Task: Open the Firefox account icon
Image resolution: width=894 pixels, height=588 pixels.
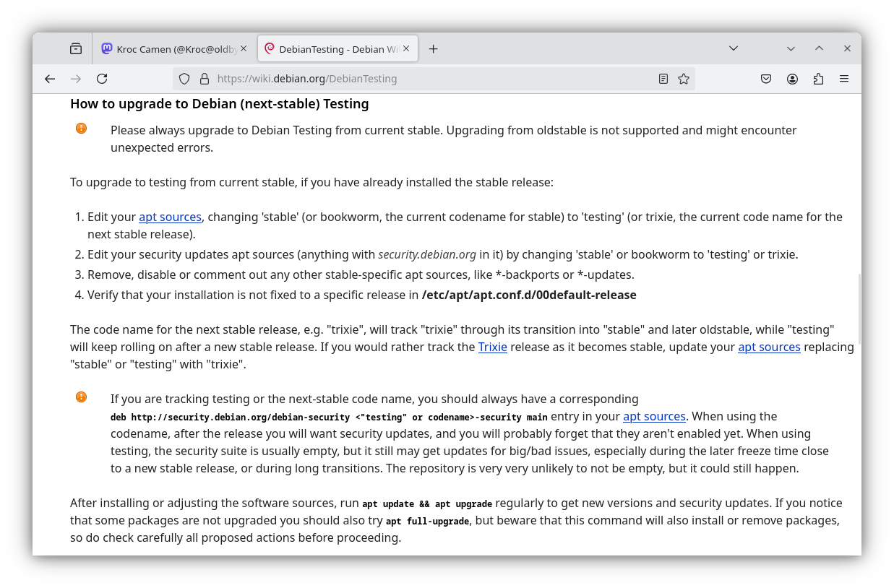Action: 793,79
